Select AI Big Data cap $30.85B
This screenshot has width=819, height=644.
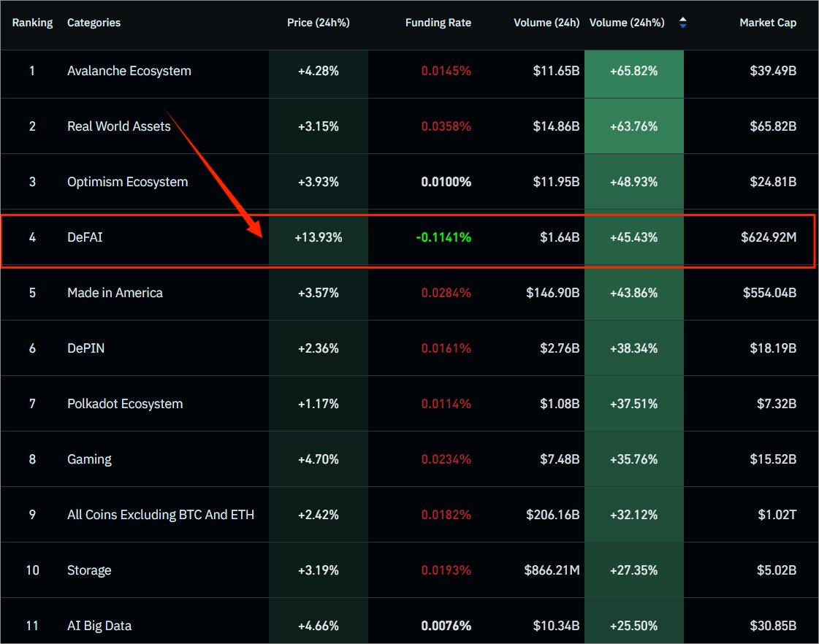(x=773, y=626)
